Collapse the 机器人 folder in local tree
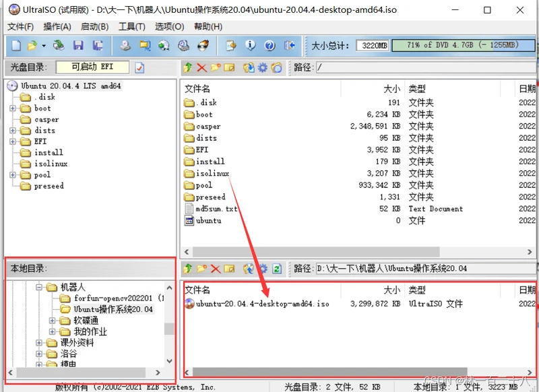The image size is (539, 392). pyautogui.click(x=39, y=287)
